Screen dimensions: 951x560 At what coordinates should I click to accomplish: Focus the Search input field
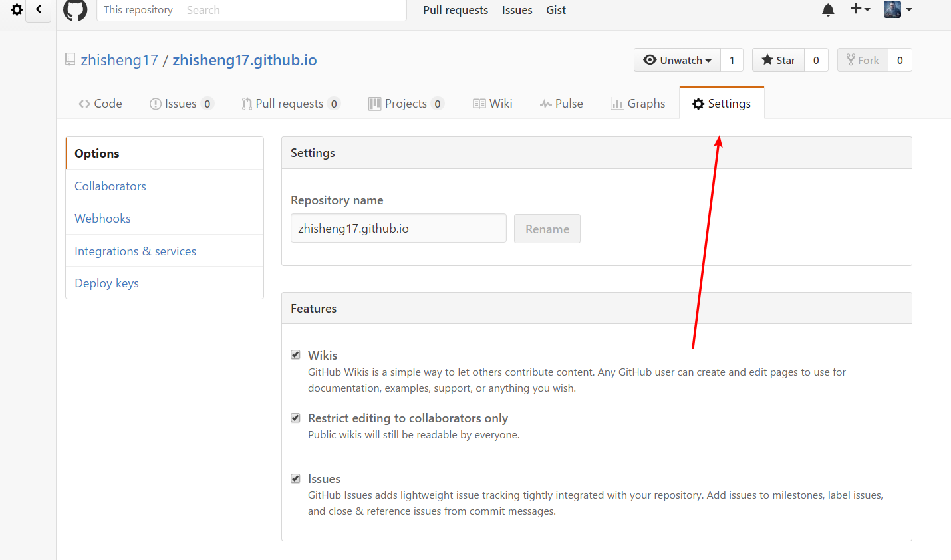tap(293, 10)
